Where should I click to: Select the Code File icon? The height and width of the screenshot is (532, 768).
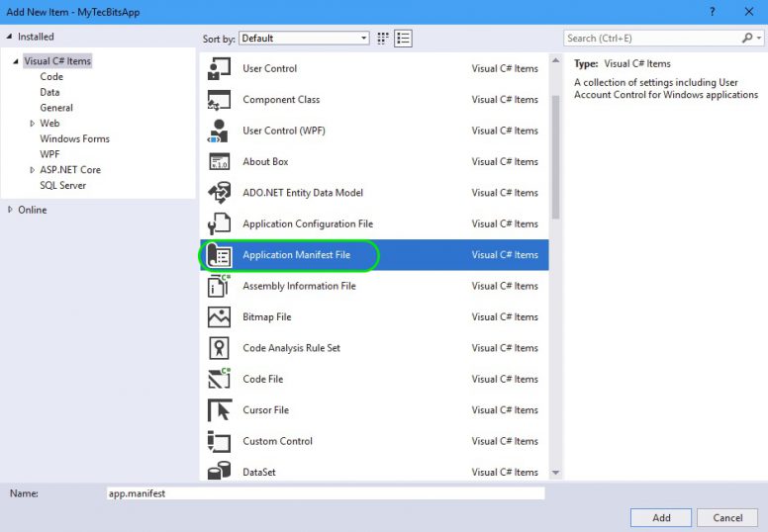tap(219, 379)
